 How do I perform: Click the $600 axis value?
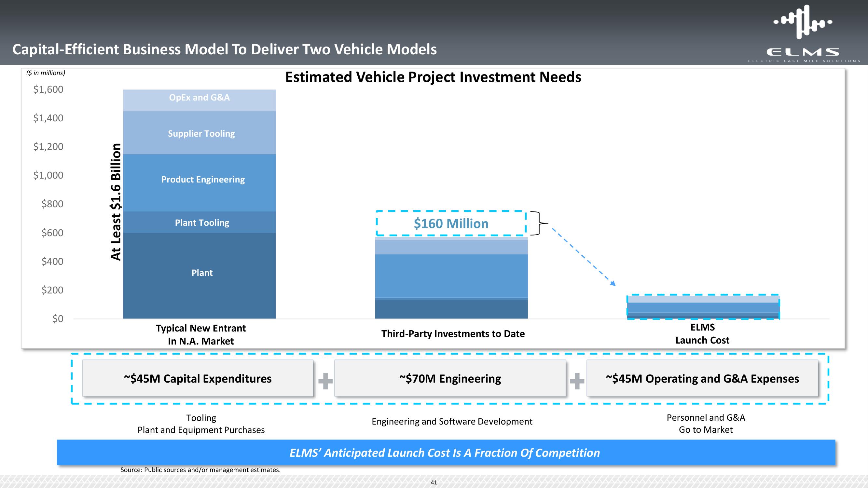[x=52, y=233]
